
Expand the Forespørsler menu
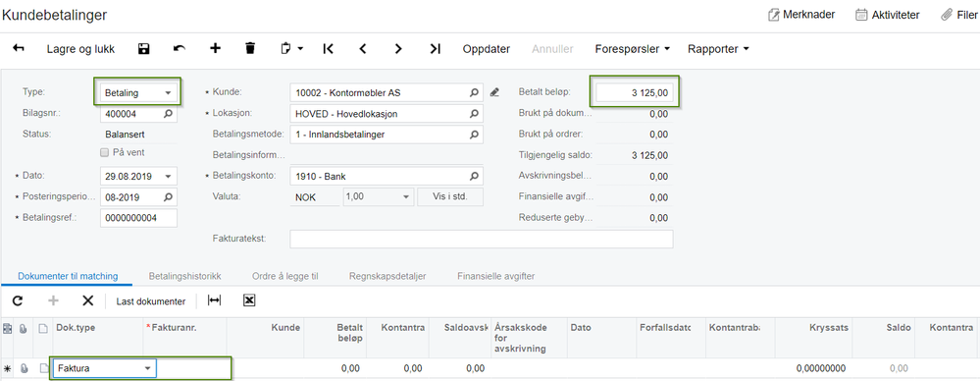pyautogui.click(x=633, y=49)
